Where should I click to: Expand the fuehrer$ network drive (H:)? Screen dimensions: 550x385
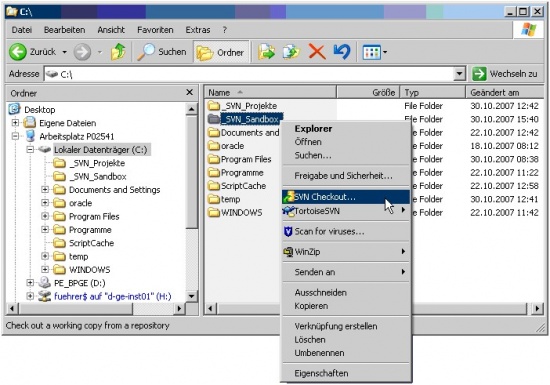point(30,296)
